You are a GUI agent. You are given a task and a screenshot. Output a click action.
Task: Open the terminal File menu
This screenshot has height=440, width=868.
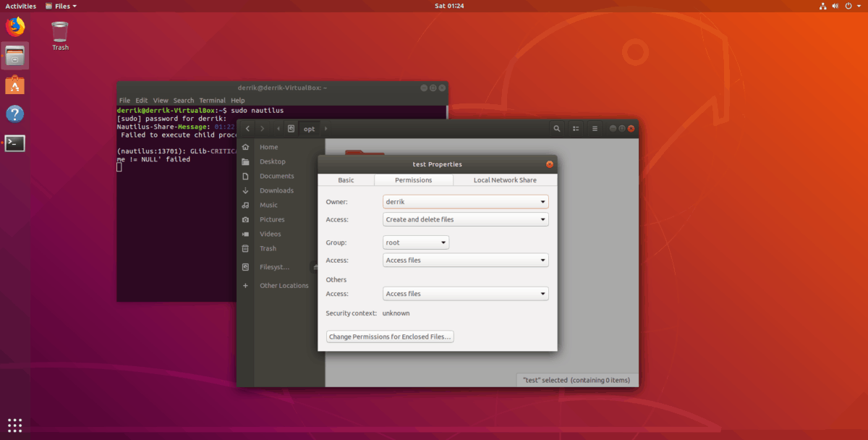pos(124,101)
